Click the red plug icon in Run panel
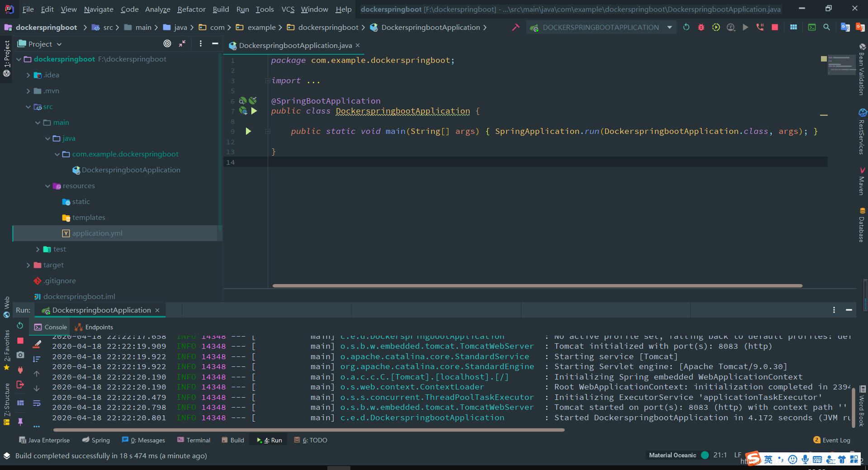Image resolution: width=868 pixels, height=470 pixels. [20, 370]
